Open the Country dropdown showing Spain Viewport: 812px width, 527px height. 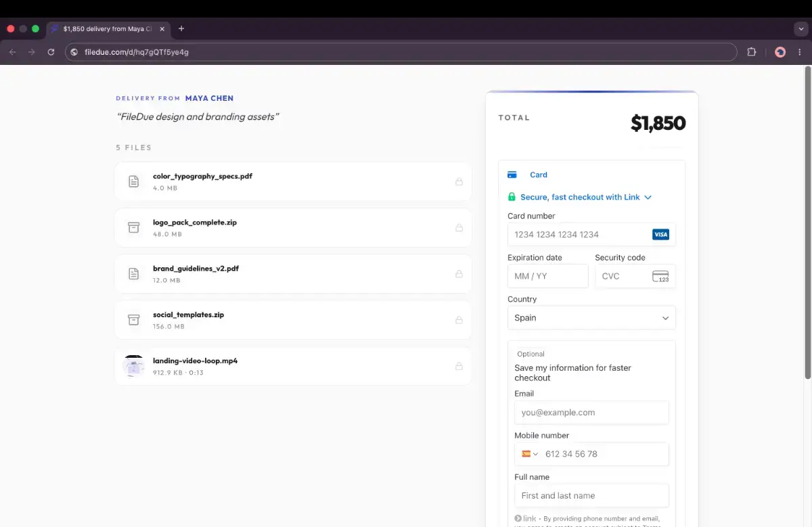click(591, 318)
